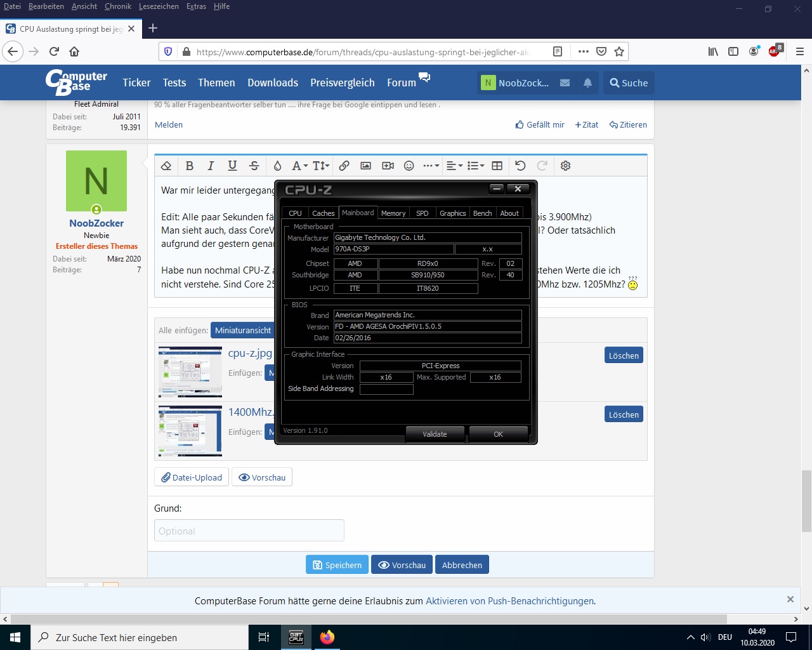Toggle BB code mode with gear icon
The height and width of the screenshot is (650, 812).
coord(565,166)
